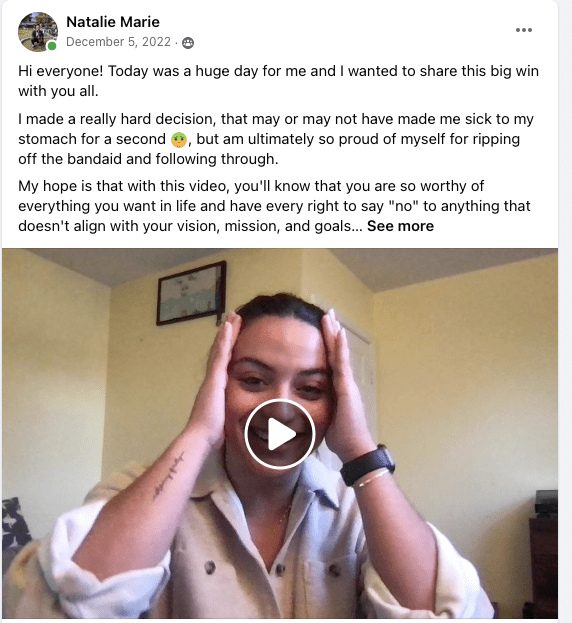Click the paragraph starting "Hi everyone!"
Screen dimensions: 572x623
point(278,81)
